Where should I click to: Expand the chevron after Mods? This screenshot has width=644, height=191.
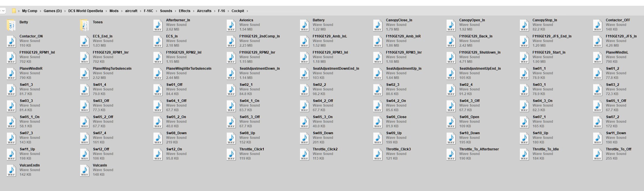click(122, 11)
